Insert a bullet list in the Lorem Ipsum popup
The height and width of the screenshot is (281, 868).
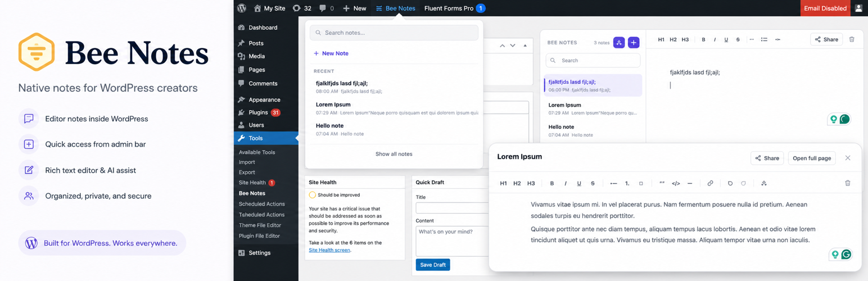(x=613, y=183)
